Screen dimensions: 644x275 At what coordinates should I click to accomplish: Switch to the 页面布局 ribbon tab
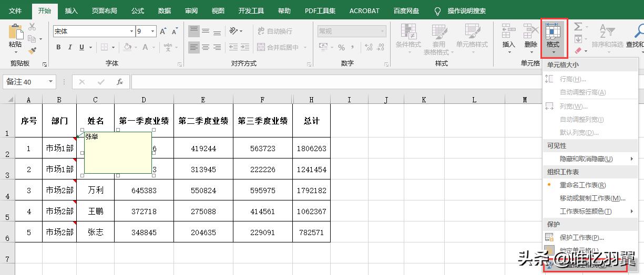point(104,10)
